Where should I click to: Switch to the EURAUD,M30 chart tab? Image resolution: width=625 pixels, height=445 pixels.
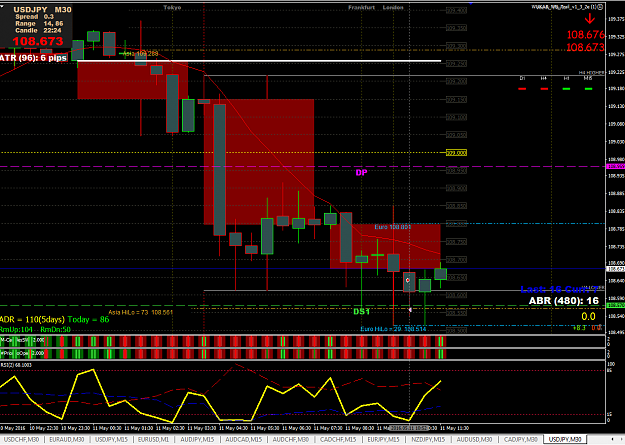[67, 439]
